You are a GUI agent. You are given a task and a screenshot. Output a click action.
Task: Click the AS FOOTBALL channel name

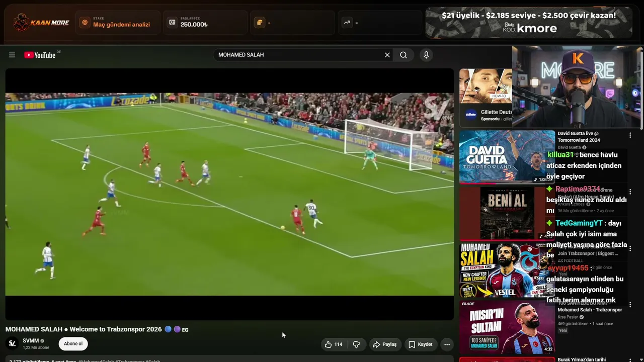coord(571,260)
